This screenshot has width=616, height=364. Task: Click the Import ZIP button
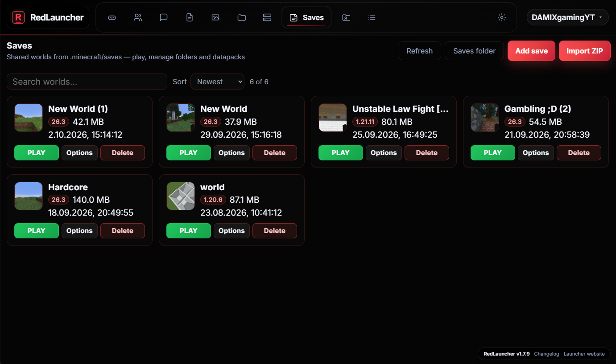(585, 51)
